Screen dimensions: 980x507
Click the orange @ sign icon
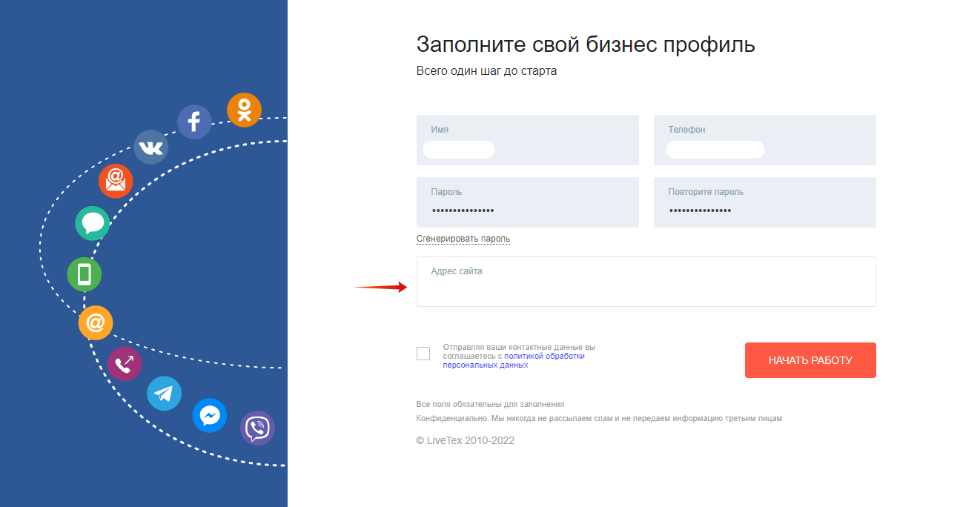pos(96,323)
